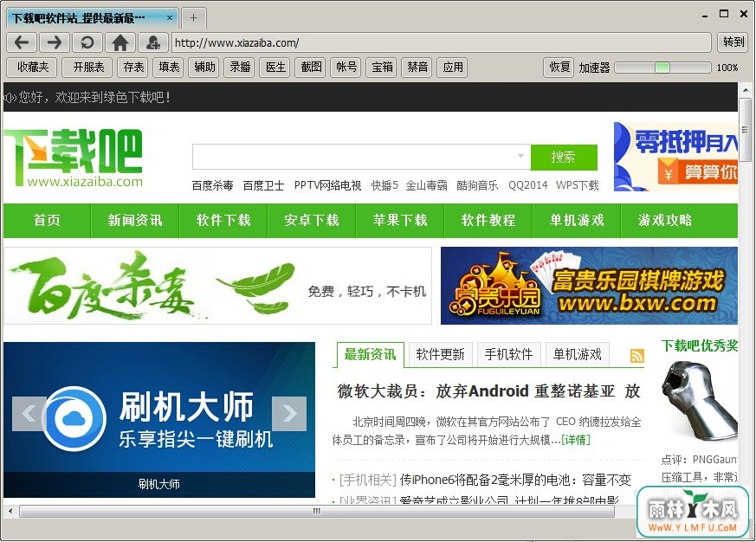Click the vertical scrollbar up arrow
This screenshot has height=542, width=756.
746,90
